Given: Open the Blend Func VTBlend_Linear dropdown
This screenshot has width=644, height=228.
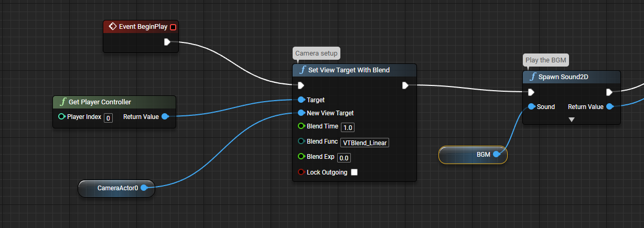Looking at the screenshot, I should (364, 143).
